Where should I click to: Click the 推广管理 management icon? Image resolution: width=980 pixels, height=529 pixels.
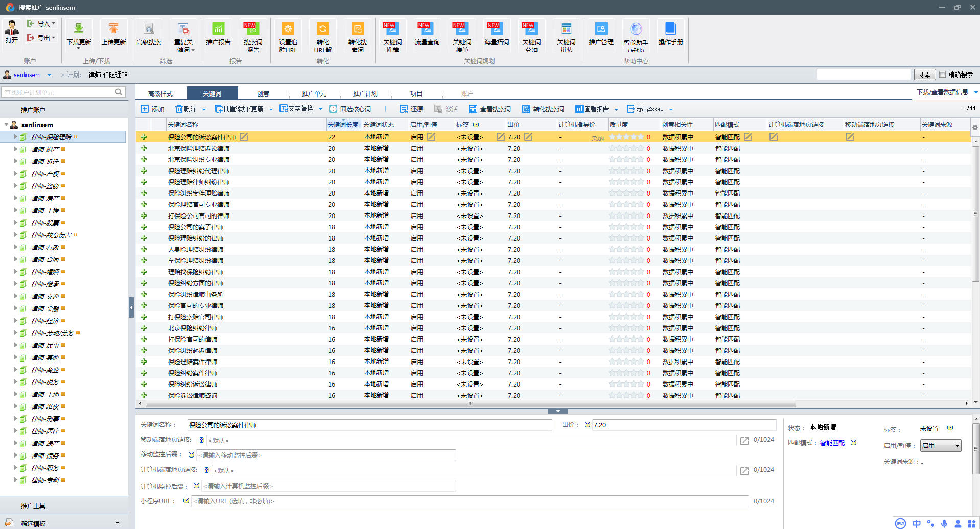click(601, 29)
